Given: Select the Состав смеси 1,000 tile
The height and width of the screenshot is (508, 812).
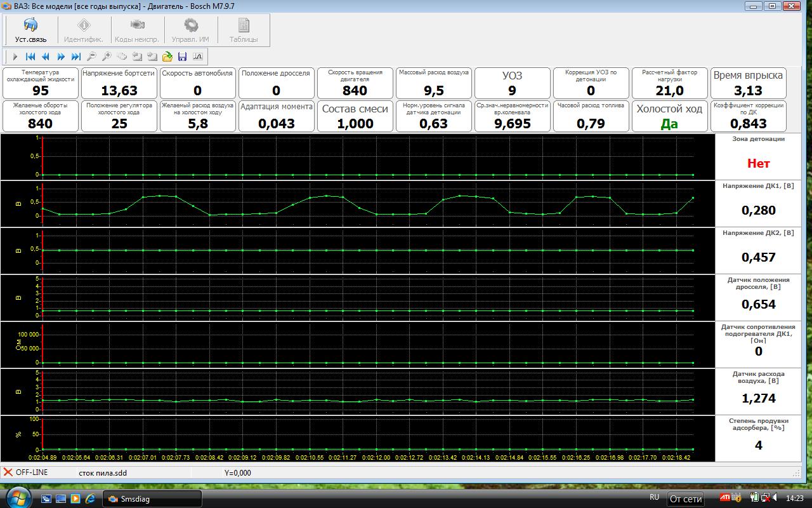Looking at the screenshot, I should point(355,116).
